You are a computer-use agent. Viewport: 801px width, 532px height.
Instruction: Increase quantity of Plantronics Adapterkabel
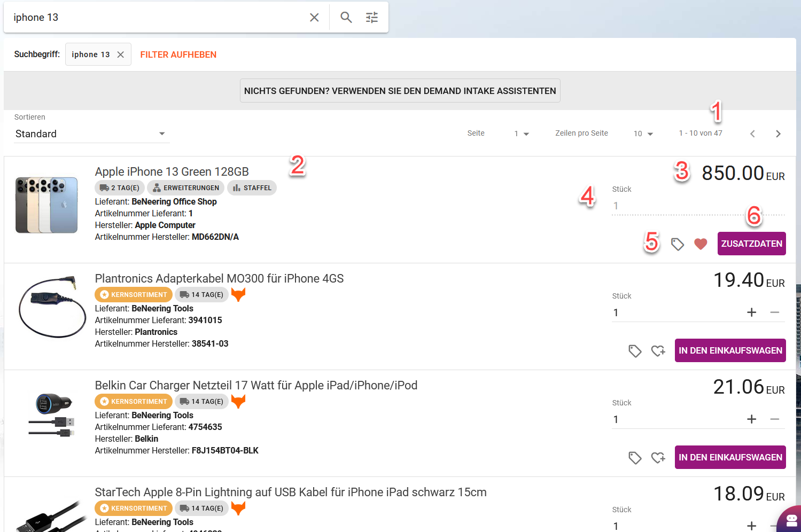[751, 312]
